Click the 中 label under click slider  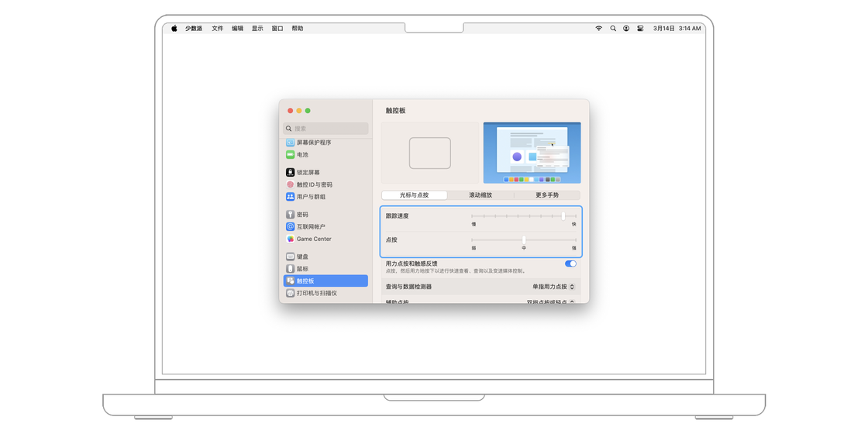point(524,248)
